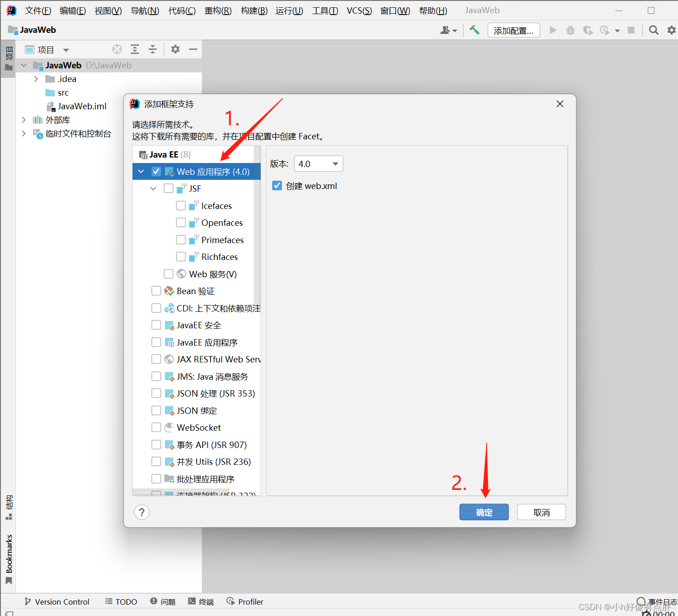Click the 确定 button
The height and width of the screenshot is (616, 678).
(484, 512)
